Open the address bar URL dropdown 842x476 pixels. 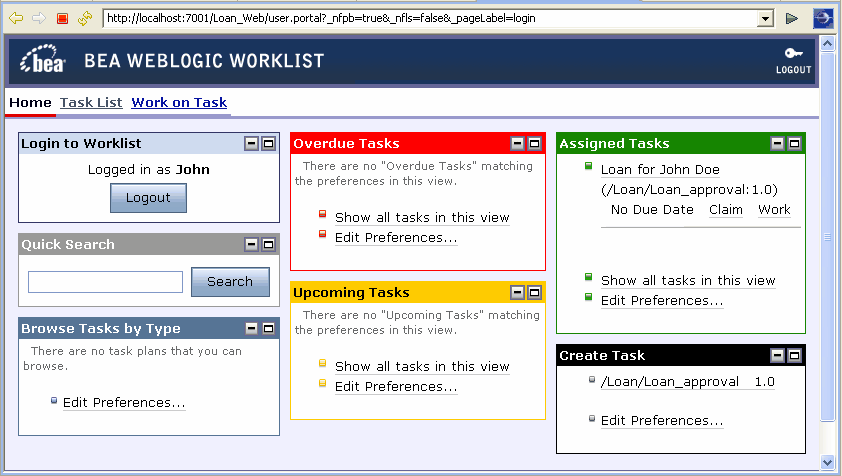(x=765, y=19)
